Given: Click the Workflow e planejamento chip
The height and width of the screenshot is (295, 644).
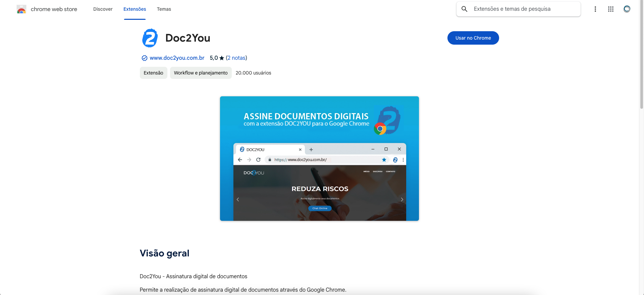Looking at the screenshot, I should (x=201, y=73).
